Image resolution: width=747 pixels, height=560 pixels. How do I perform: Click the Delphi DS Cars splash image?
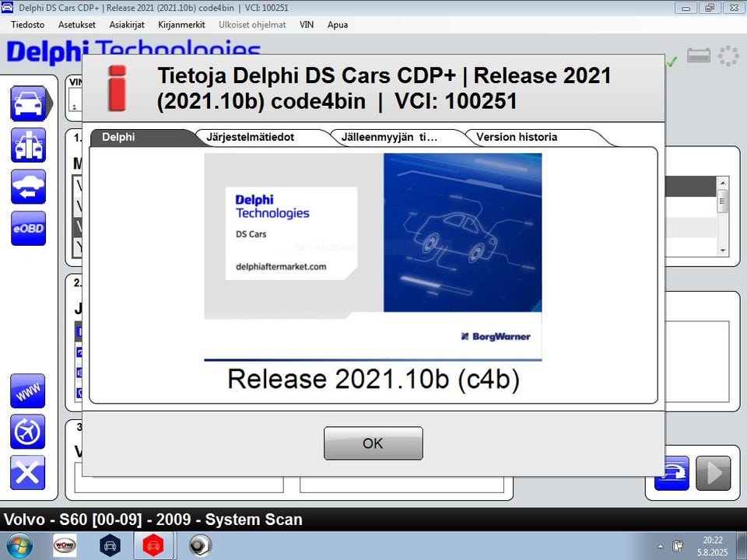pos(373,256)
